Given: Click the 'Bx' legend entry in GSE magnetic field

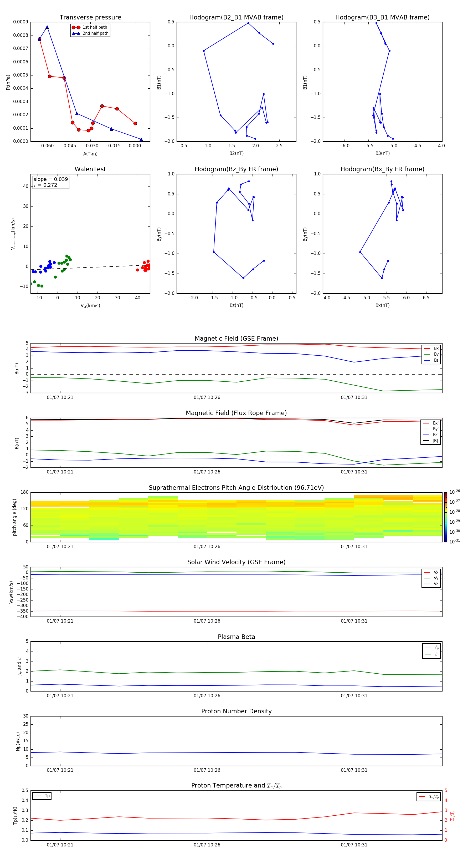Looking at the screenshot, I should 431,349.
